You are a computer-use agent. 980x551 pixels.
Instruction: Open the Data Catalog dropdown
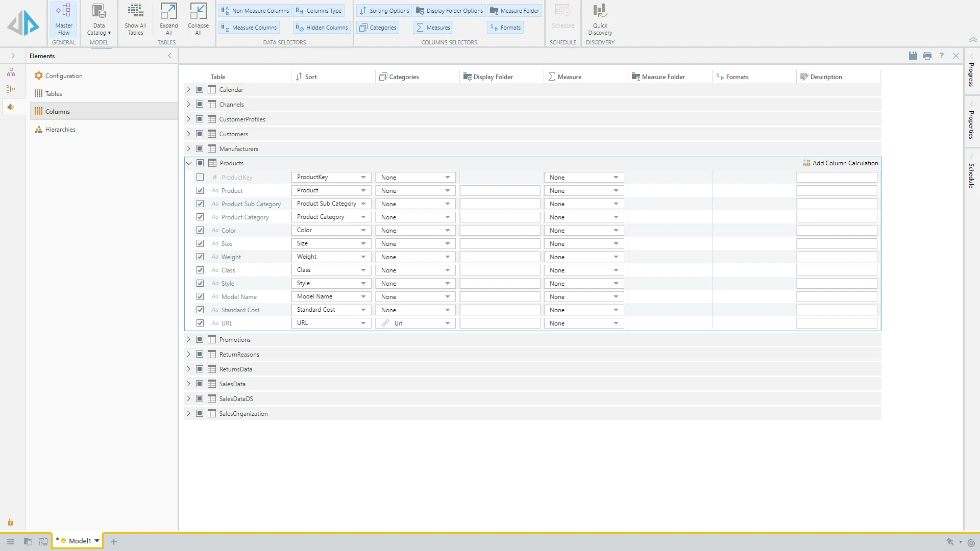(99, 19)
